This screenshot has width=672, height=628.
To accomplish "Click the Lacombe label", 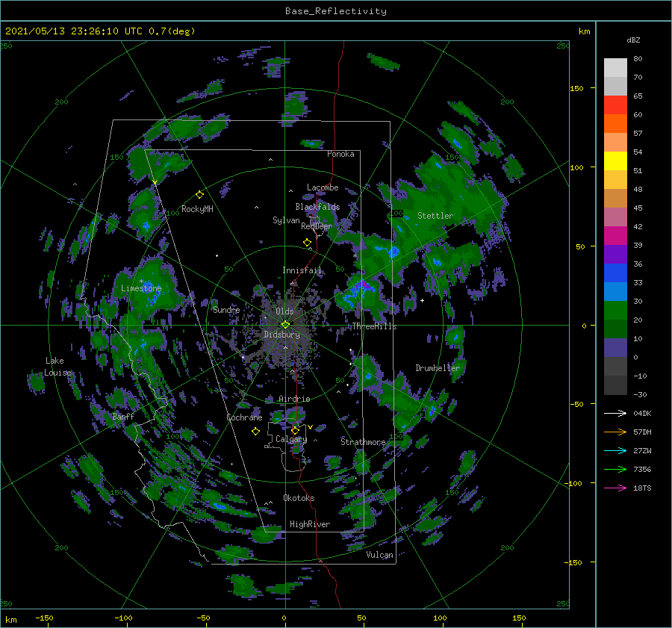I will [x=323, y=187].
